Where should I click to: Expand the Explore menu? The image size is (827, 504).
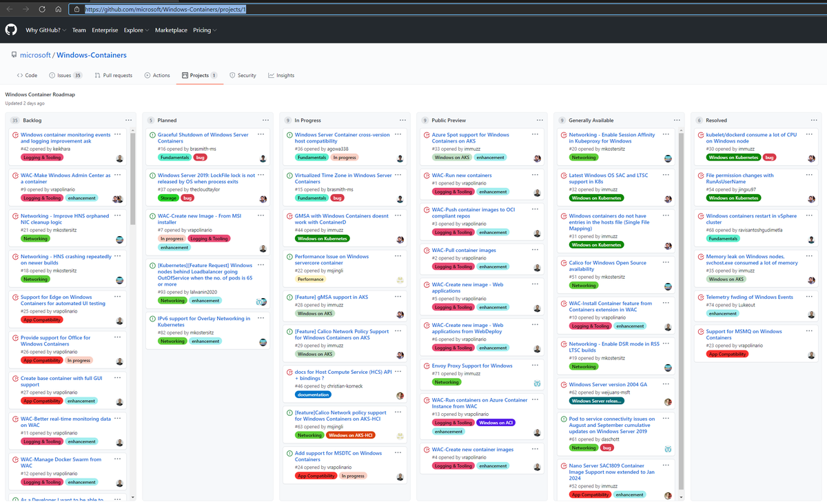[136, 30]
